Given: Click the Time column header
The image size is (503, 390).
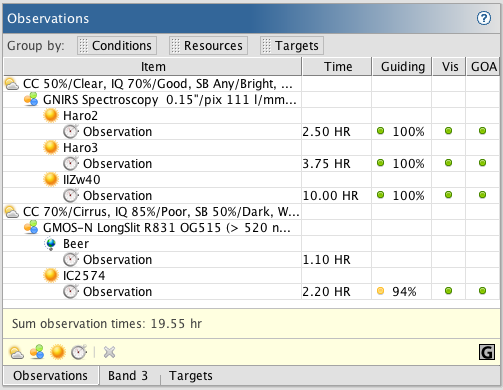Looking at the screenshot, I should 337,66.
